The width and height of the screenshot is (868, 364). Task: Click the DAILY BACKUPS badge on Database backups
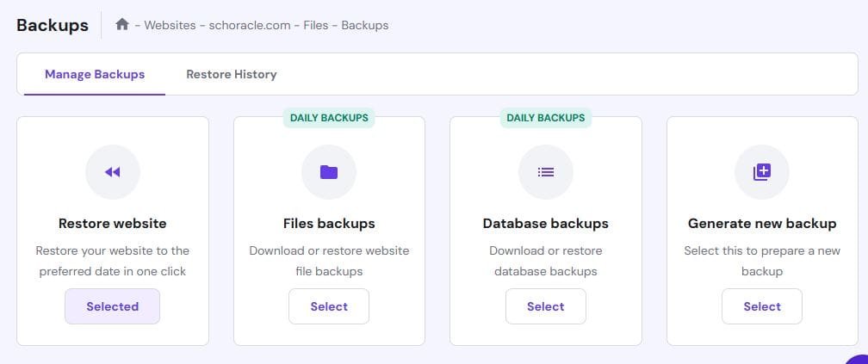pos(546,118)
